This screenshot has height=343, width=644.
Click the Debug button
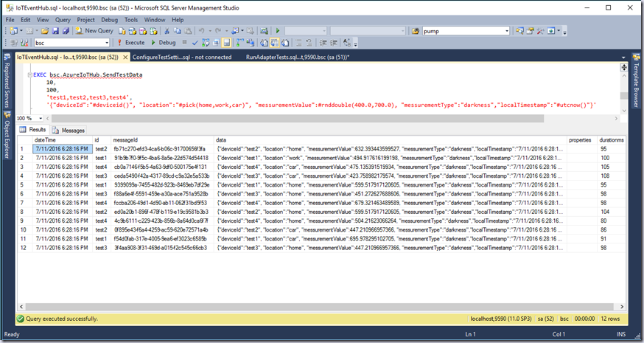pyautogui.click(x=164, y=42)
